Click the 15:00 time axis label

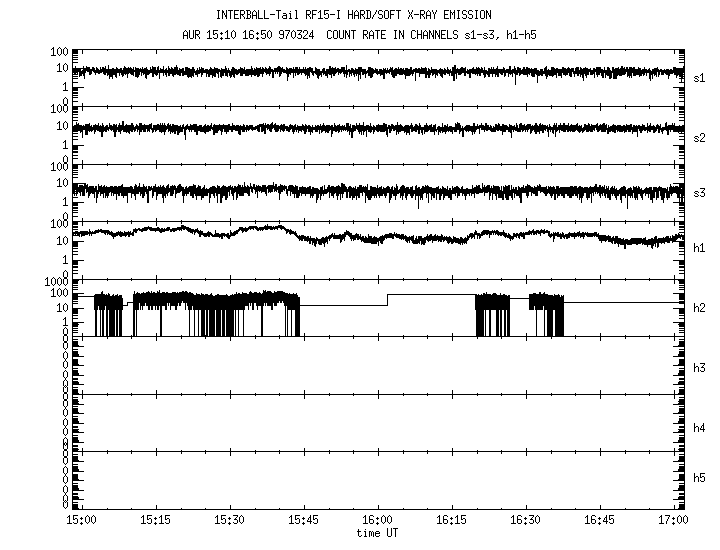(x=80, y=521)
